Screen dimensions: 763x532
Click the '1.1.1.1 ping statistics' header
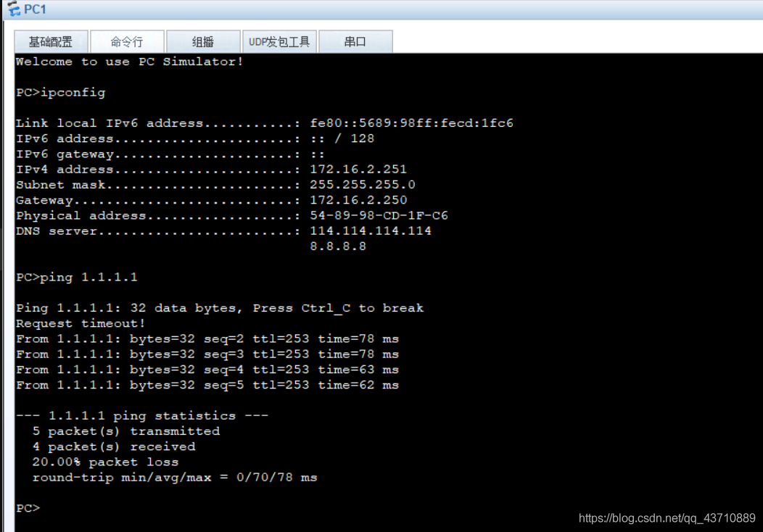(x=142, y=416)
